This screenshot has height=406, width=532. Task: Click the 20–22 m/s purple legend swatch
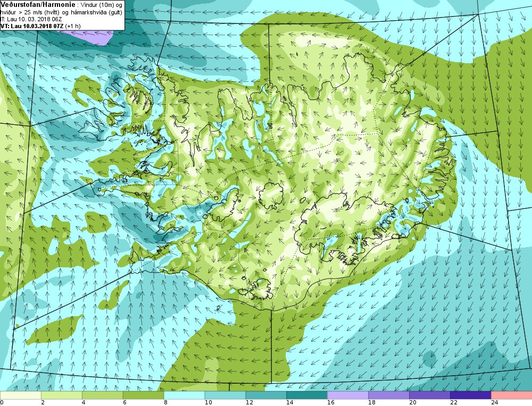429,395
